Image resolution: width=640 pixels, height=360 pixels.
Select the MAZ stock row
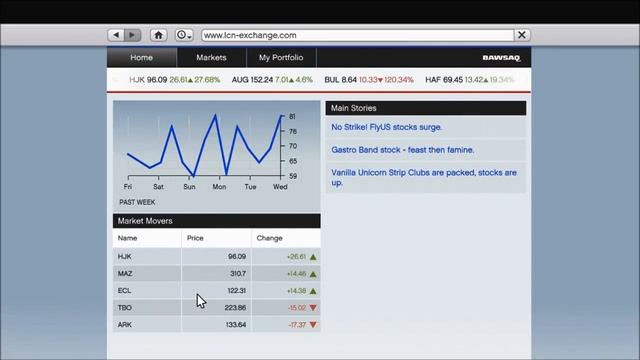click(x=216, y=273)
